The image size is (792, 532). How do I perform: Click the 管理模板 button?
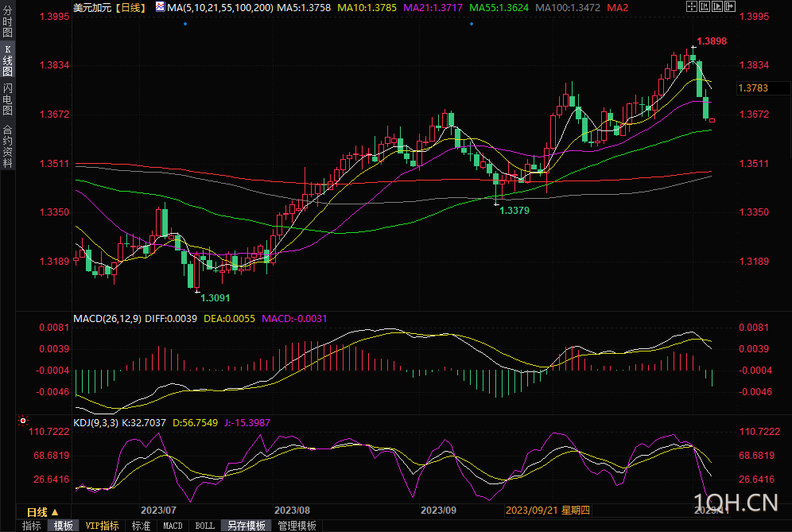pos(297,526)
